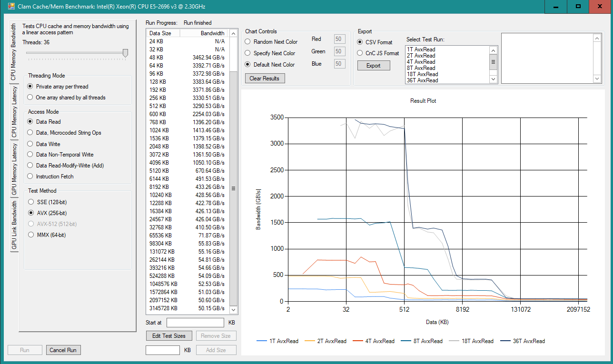Select CnC JS Format for export
The height and width of the screenshot is (364, 613).
click(360, 53)
